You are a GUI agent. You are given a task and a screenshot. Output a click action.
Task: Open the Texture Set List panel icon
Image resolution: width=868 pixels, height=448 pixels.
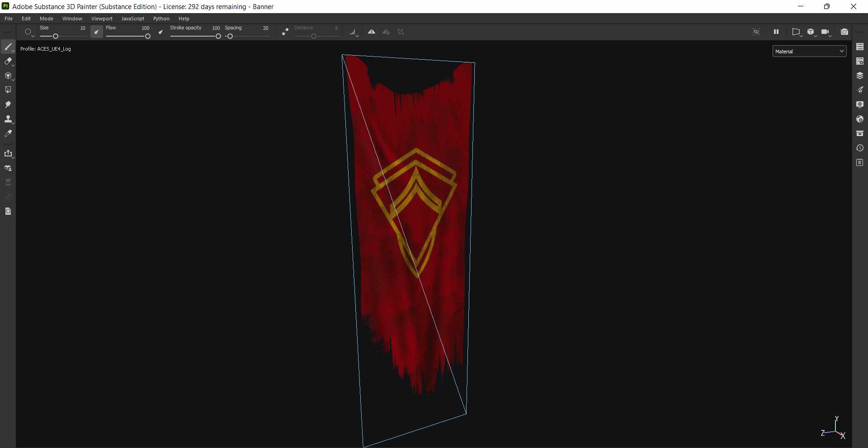[x=860, y=47]
